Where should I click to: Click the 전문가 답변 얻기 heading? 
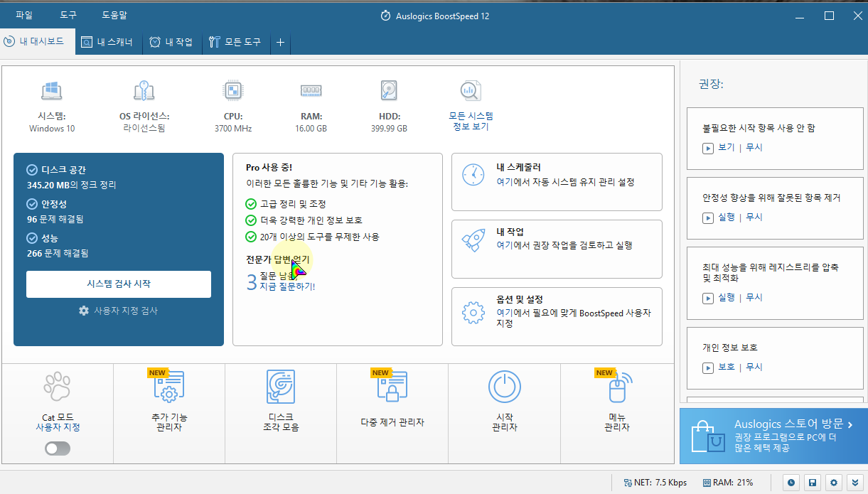(x=278, y=260)
